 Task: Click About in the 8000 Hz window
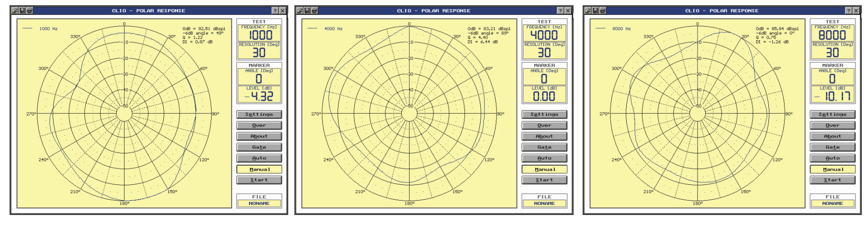coord(833,136)
